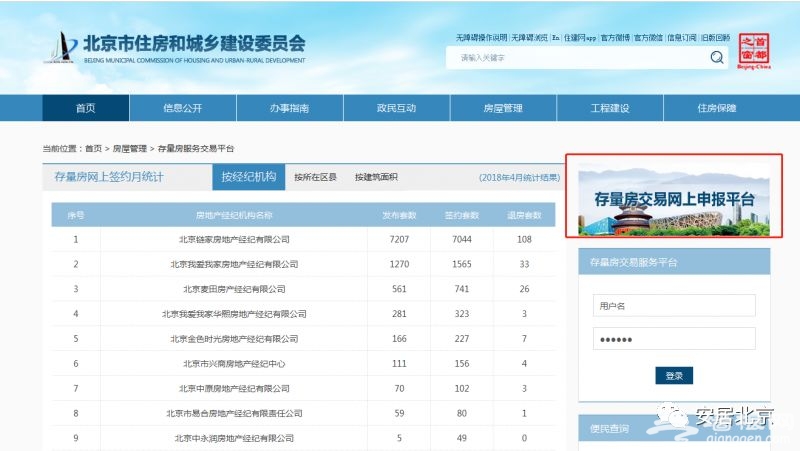Click the (2018年4月统计结果) label
Viewport: 800px width, 451px height.
coord(519,178)
